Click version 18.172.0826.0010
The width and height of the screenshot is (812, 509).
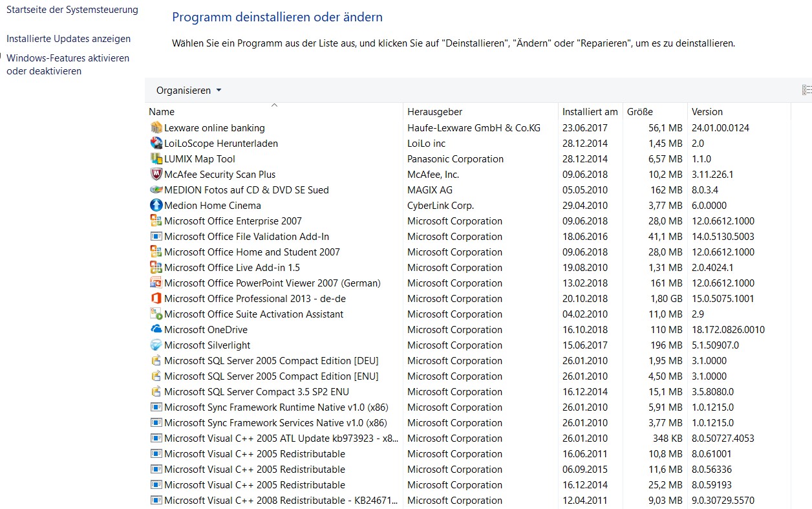click(x=728, y=330)
